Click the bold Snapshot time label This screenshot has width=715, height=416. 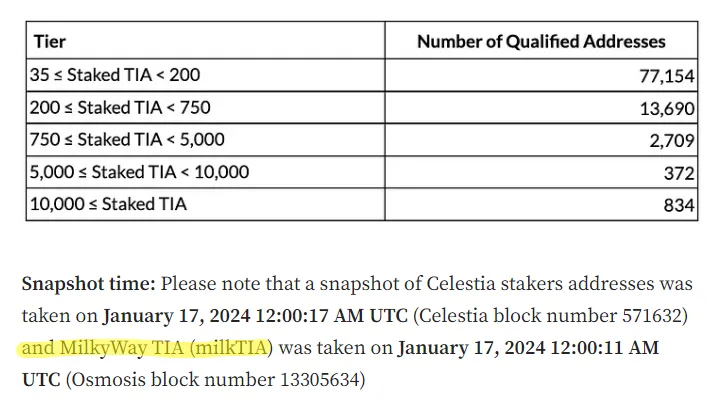pyautogui.click(x=89, y=284)
